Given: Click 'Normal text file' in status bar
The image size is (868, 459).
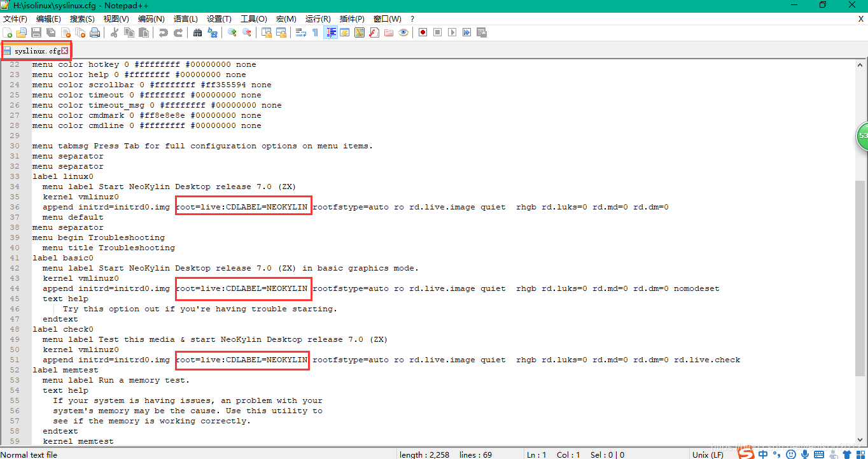Looking at the screenshot, I should coord(29,455).
